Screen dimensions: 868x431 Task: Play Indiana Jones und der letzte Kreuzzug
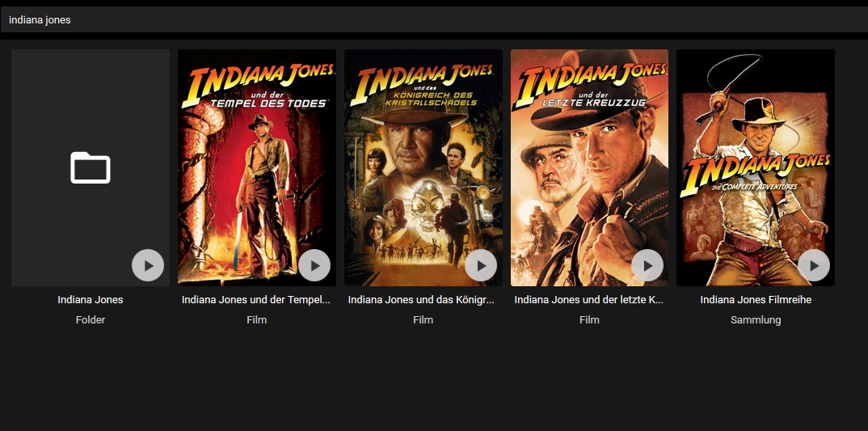[647, 265]
